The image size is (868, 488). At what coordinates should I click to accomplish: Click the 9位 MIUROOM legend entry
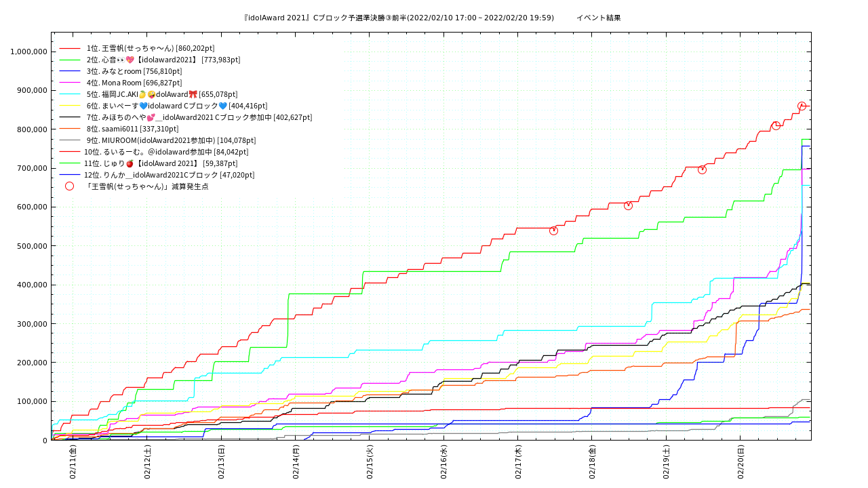[171, 140]
